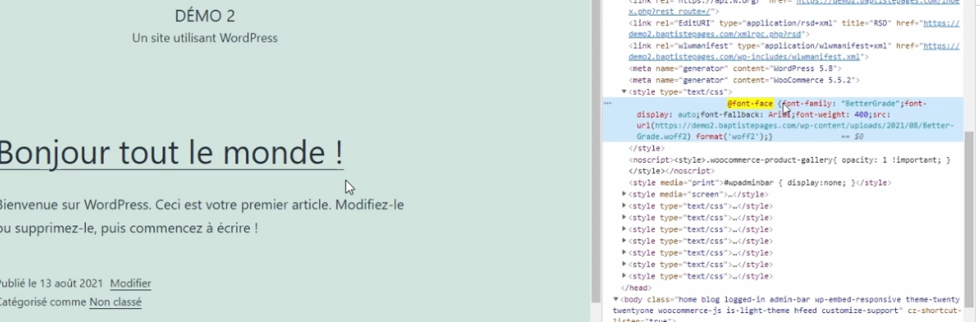Click the "Publié le 13 août 2021" date text
980x322 pixels.
point(51,284)
